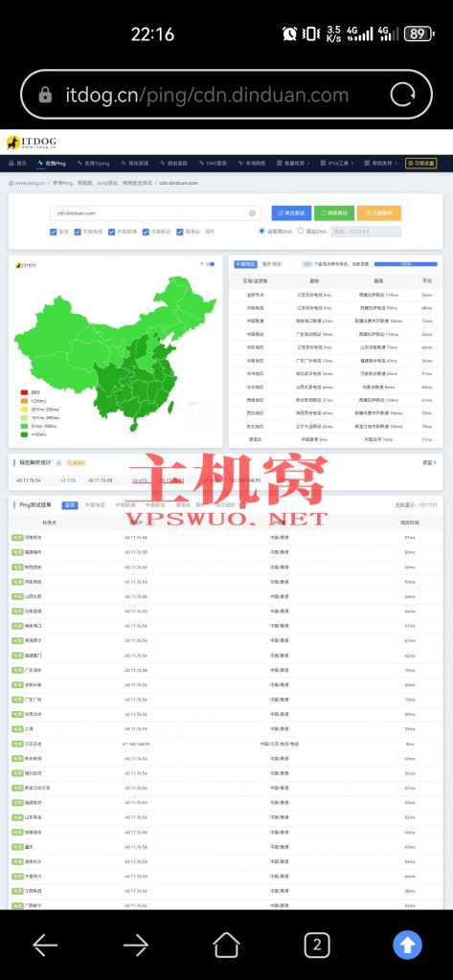Uncheck the 全部 checkbox
Screen dimensions: 453x980
click(54, 232)
